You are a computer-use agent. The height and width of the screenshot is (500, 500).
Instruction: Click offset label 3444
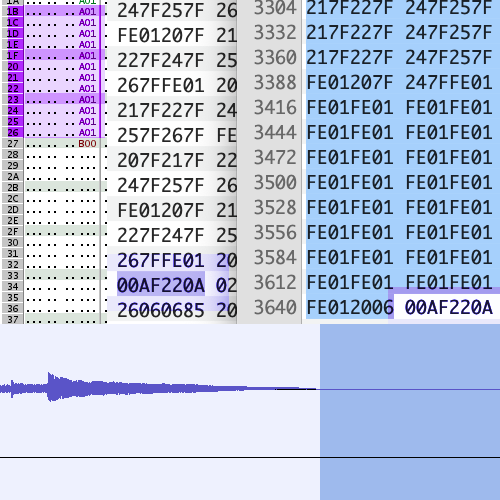pos(275,132)
